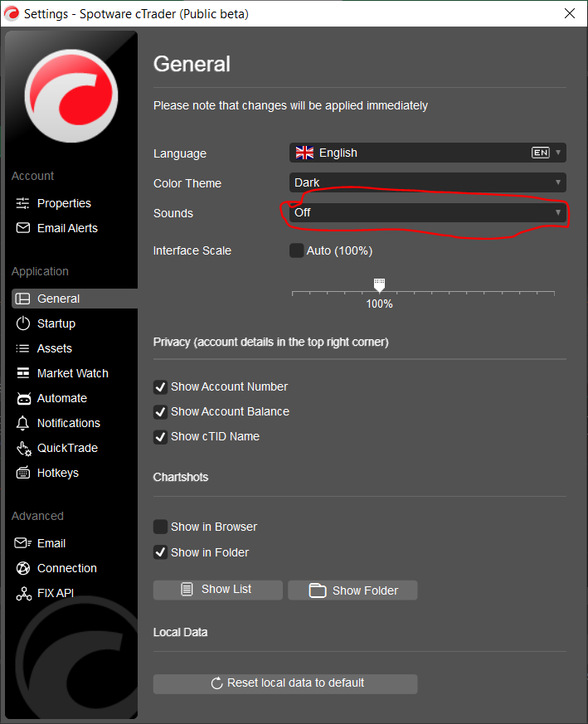Click the Show Folder button
Screen dimensions: 588x724
point(352,590)
